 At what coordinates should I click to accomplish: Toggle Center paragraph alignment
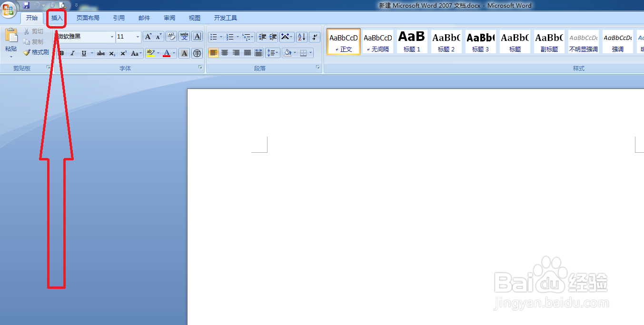[225, 53]
